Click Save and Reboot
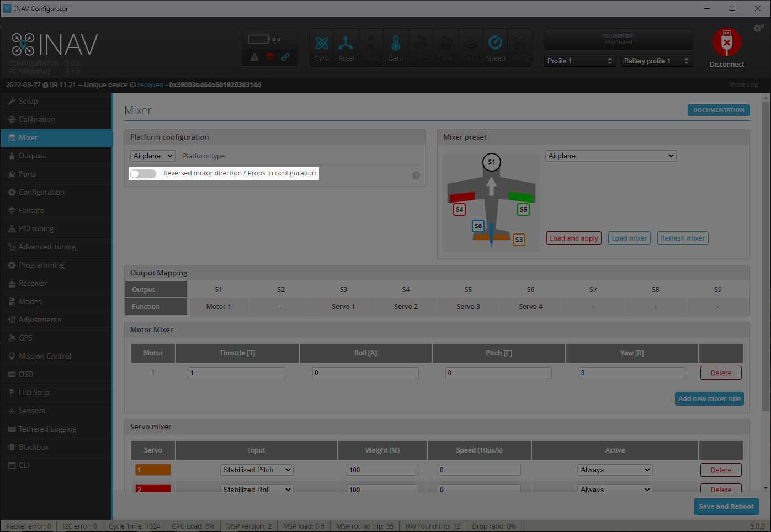The height and width of the screenshot is (532, 771). click(x=726, y=507)
